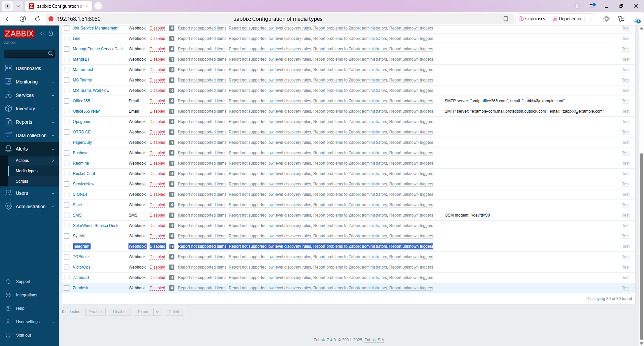Click the Reports document icon
The height and width of the screenshot is (346, 644).
coord(8,122)
